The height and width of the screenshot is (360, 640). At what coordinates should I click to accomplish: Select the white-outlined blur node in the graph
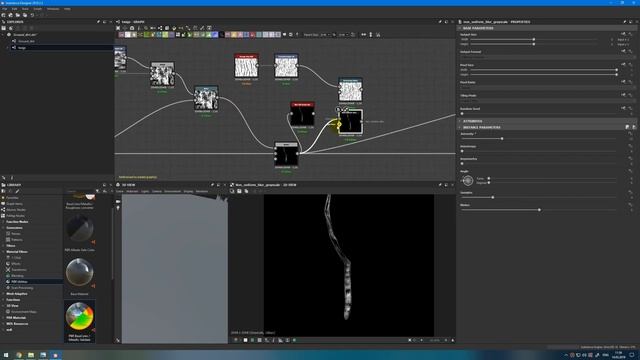[350, 121]
